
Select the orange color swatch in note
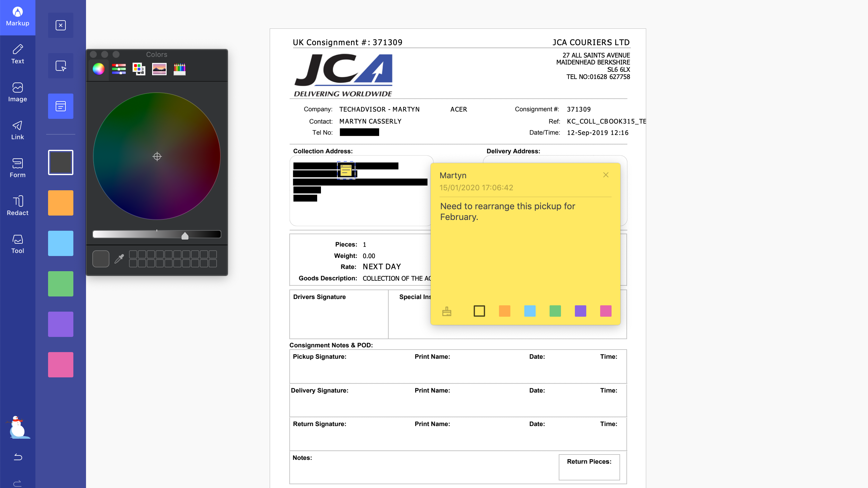point(504,310)
